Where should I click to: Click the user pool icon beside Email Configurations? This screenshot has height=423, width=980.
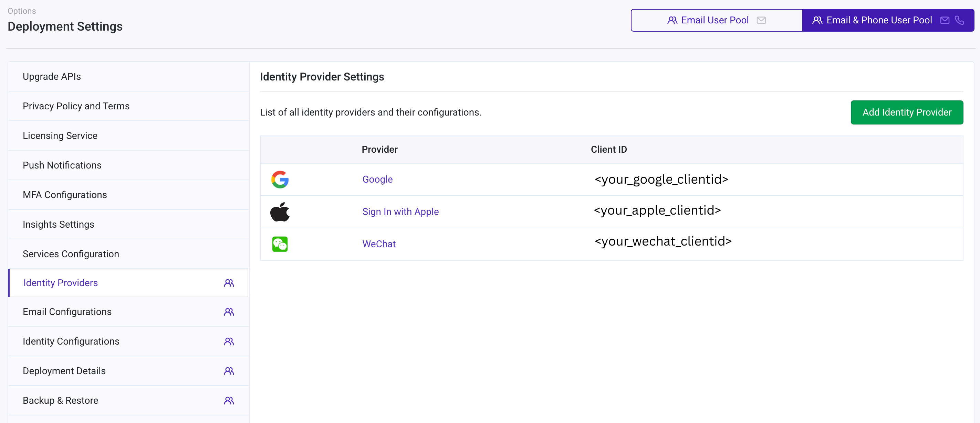tap(229, 312)
